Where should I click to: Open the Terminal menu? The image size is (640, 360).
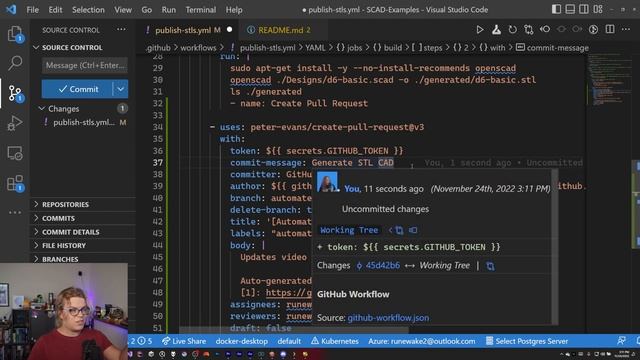point(201,10)
